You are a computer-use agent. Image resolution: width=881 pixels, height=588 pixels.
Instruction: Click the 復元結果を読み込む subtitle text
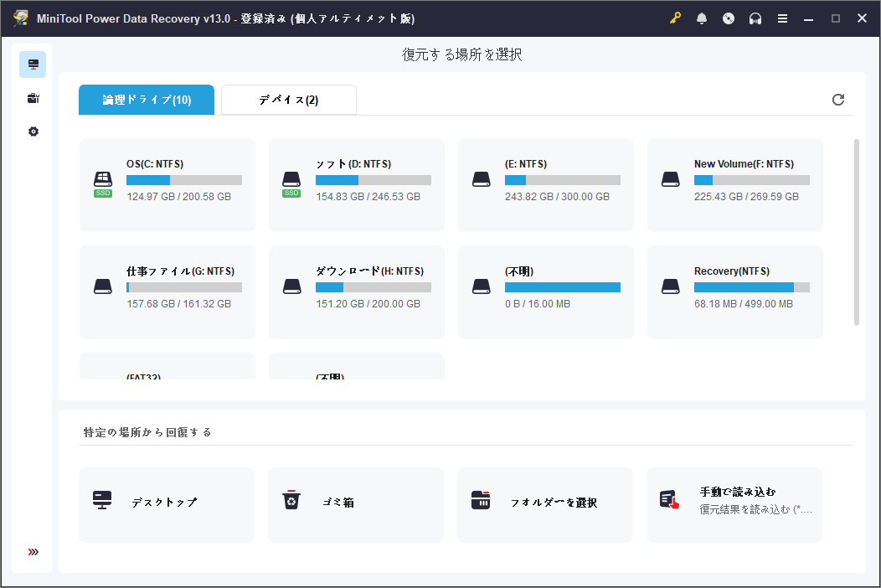(755, 509)
